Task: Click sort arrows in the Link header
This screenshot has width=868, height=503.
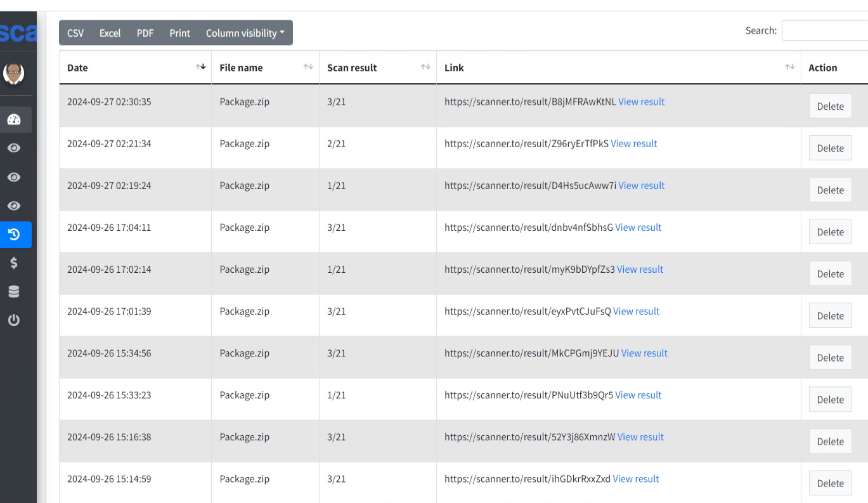Action: (x=790, y=67)
